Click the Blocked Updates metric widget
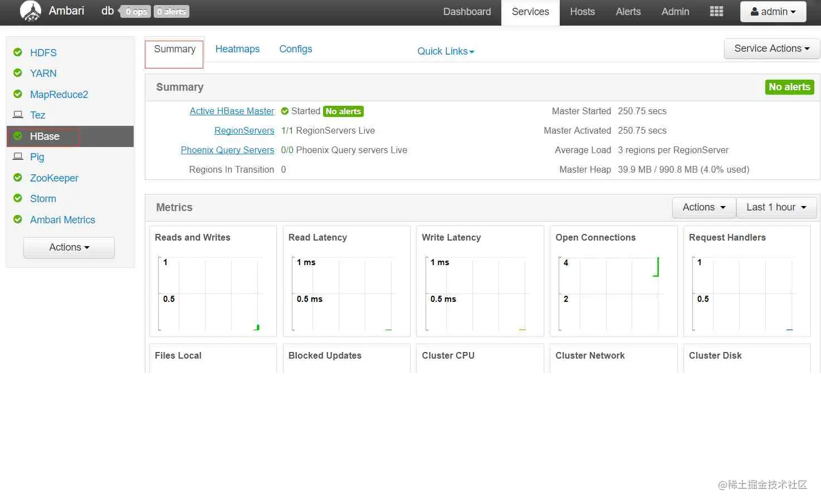The width and height of the screenshot is (821, 504). click(346, 358)
